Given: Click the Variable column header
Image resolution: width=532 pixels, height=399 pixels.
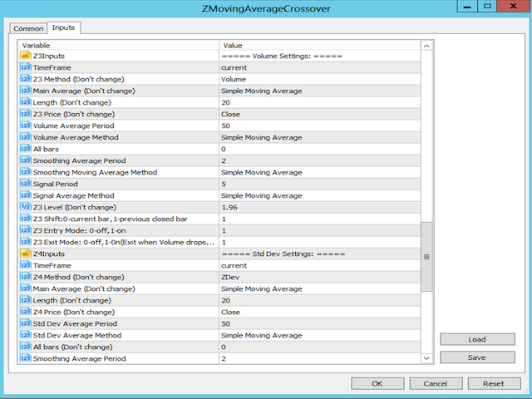Looking at the screenshot, I should [x=119, y=45].
